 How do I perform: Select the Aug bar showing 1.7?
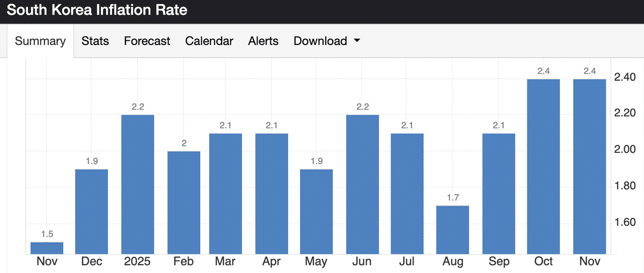[453, 230]
